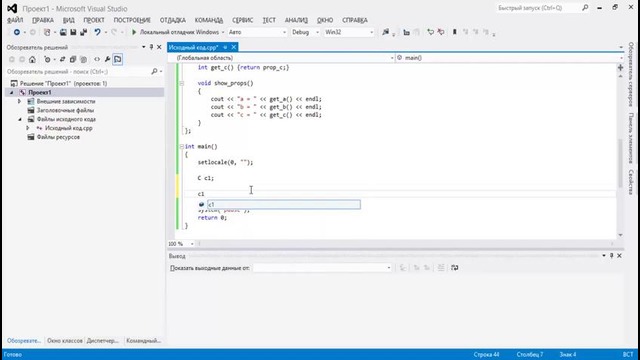The height and width of the screenshot is (360, 640).
Task: Collapse the 'Проект1' project node
Action: click(x=11, y=93)
